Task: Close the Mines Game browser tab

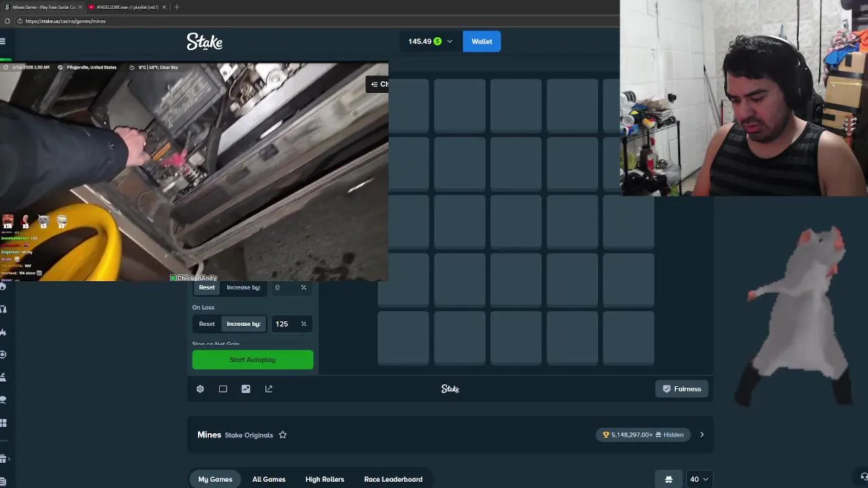Action: pyautogui.click(x=81, y=7)
